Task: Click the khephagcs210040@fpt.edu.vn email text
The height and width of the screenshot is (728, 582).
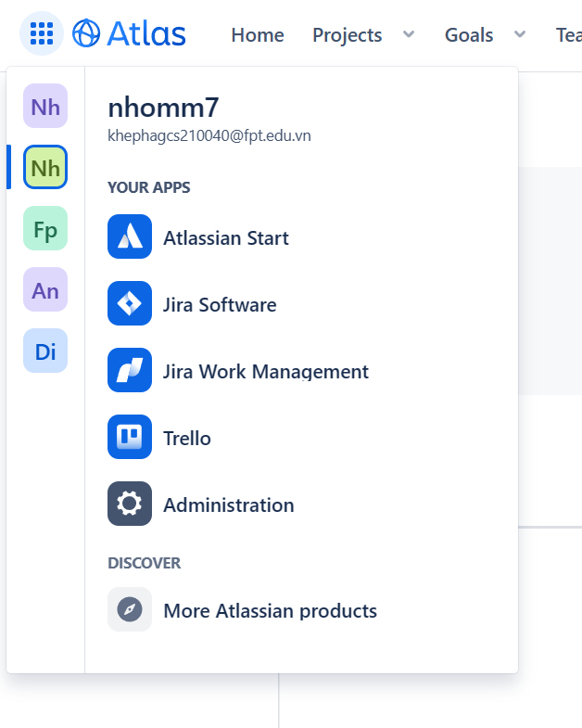Action: coord(209,136)
